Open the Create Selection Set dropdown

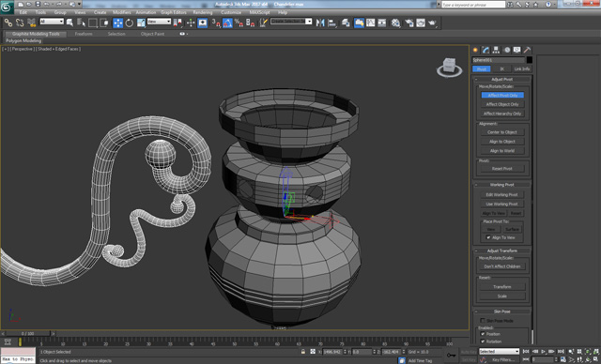click(x=291, y=21)
